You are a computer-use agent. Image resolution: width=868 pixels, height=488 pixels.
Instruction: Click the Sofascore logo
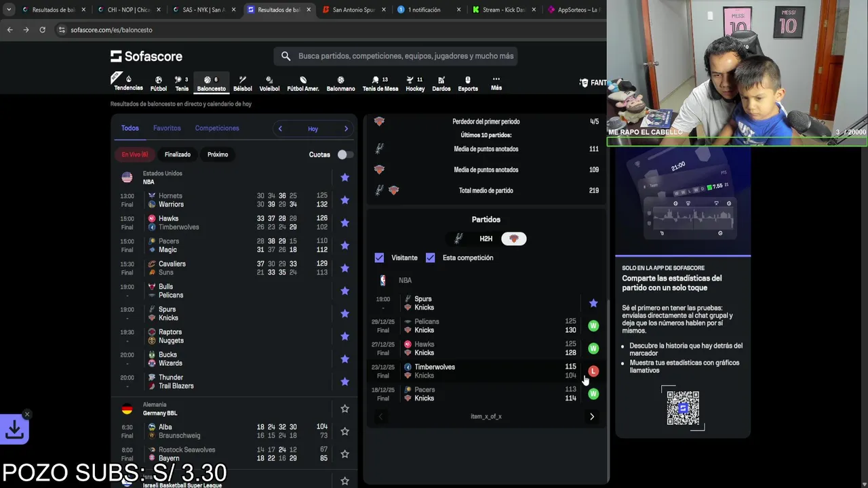tap(146, 56)
